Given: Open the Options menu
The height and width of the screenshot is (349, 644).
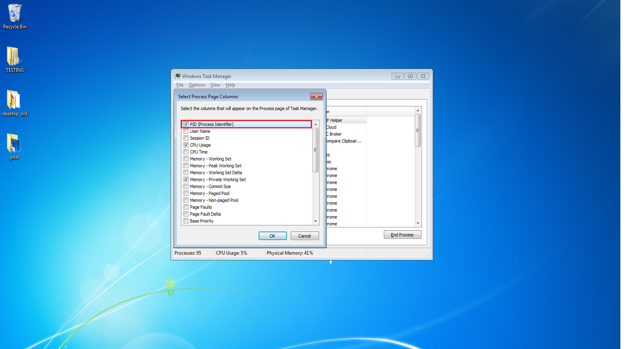Looking at the screenshot, I should point(197,85).
